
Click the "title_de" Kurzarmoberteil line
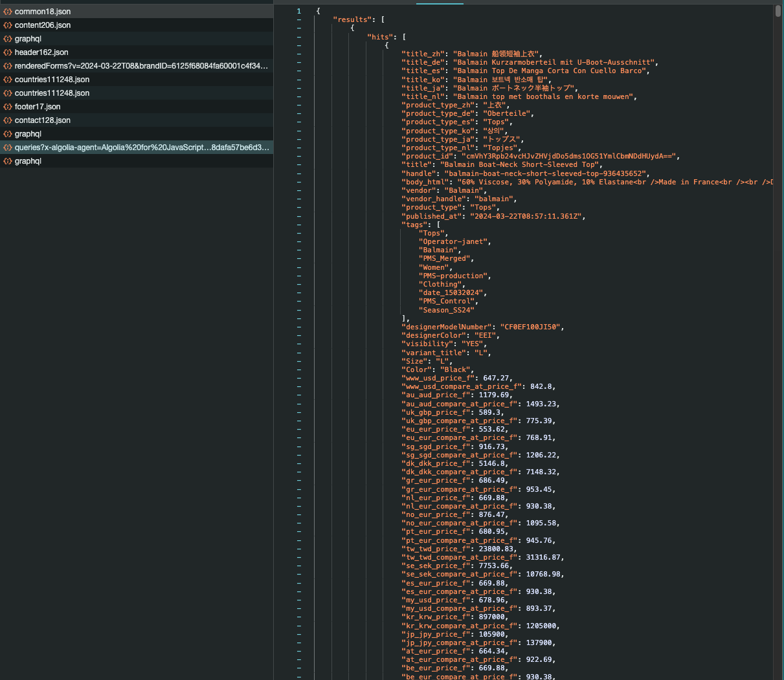point(530,62)
